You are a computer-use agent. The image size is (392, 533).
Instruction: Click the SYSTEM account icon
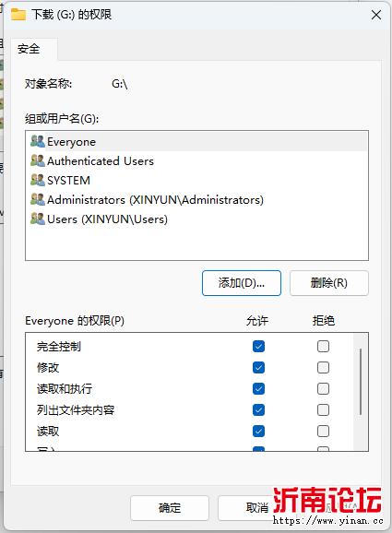tap(38, 180)
